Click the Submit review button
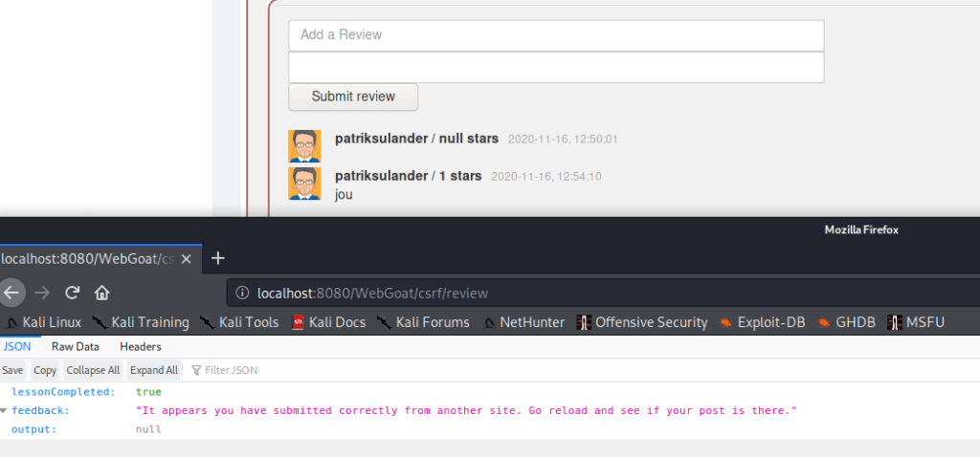 353,97
